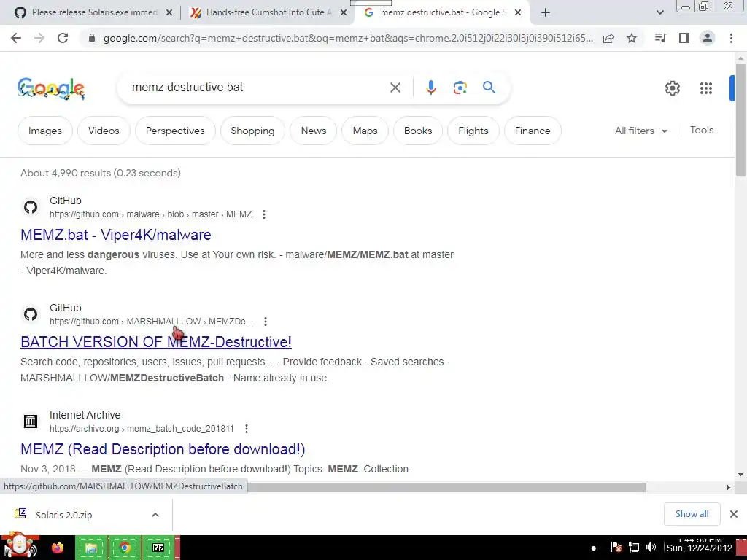
Task: Filter results by Books
Action: [x=418, y=131]
